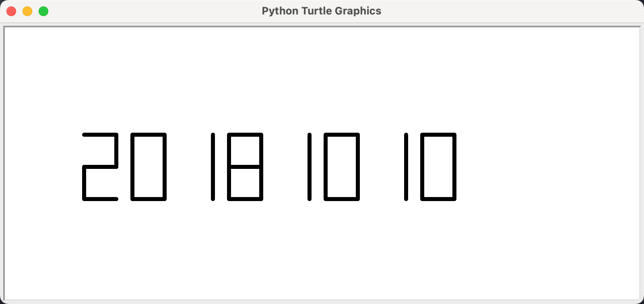Click the drawn digit 2

[x=100, y=167]
